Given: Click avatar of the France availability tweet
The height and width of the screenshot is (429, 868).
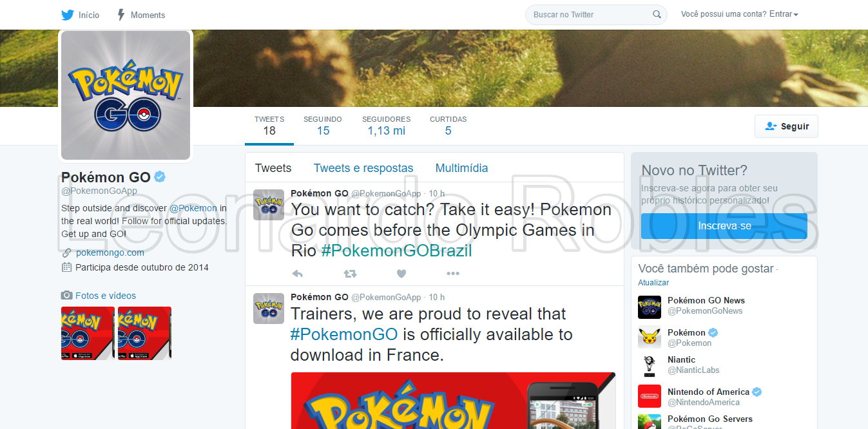Looking at the screenshot, I should coord(269,309).
